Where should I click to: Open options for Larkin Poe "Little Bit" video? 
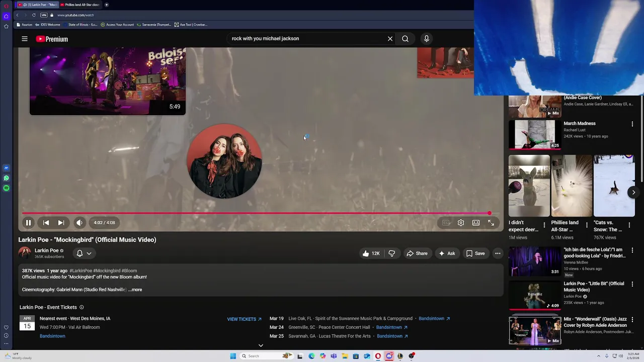[x=632, y=284]
